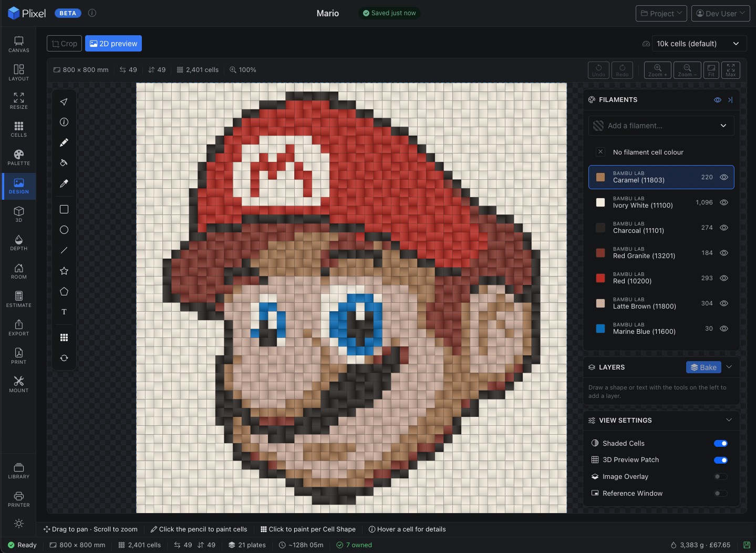Image resolution: width=756 pixels, height=553 pixels.
Task: Maximize canvas with the Max button
Action: point(731,70)
